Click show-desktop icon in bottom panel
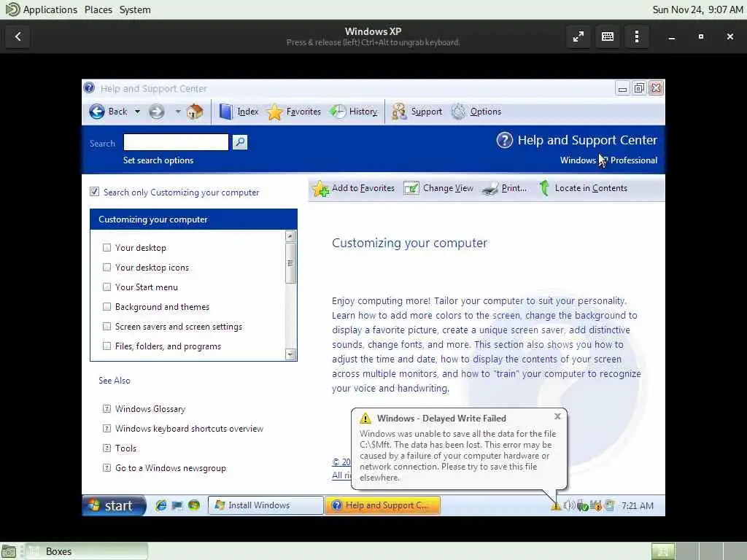This screenshot has height=560, width=747. [x=9, y=551]
